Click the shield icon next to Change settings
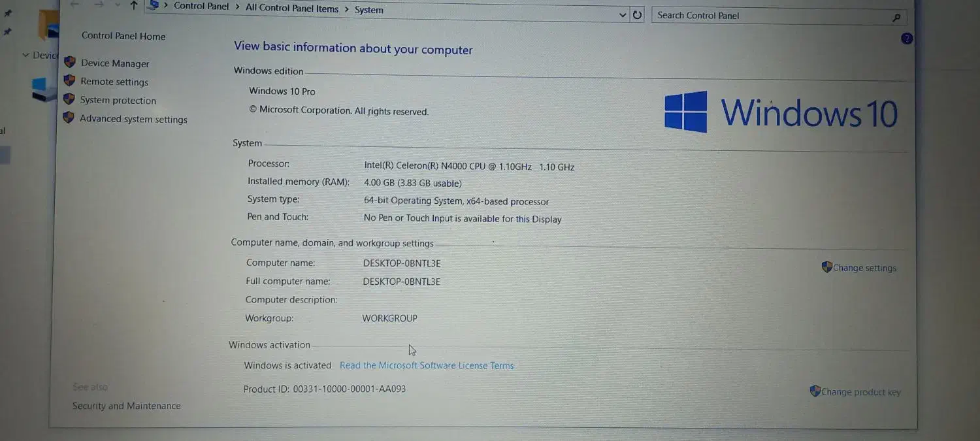 [x=826, y=267]
